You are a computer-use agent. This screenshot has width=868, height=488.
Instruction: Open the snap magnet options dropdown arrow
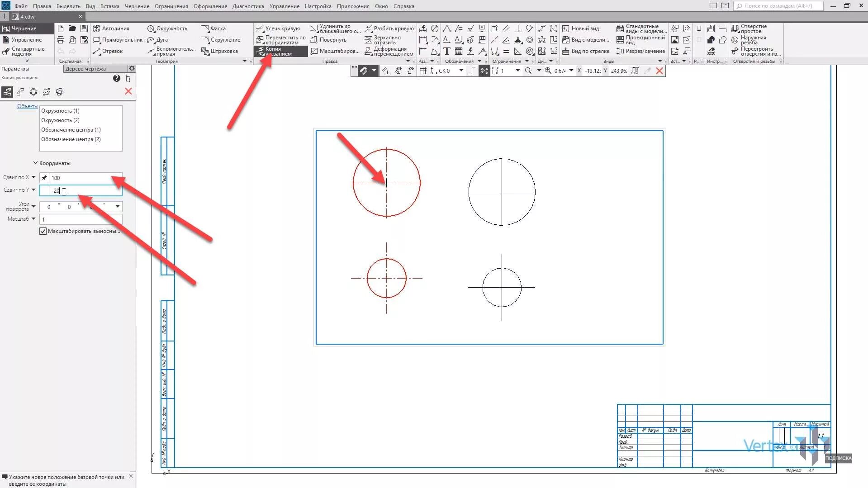[374, 71]
